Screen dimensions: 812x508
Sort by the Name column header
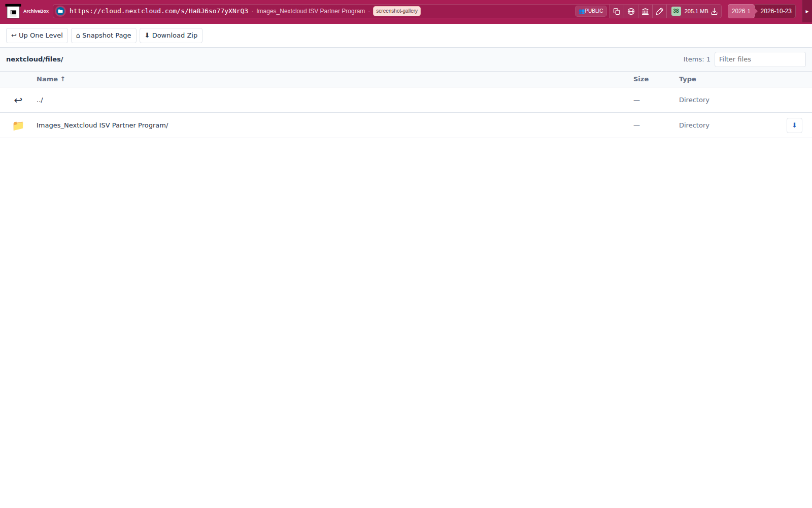[51, 79]
